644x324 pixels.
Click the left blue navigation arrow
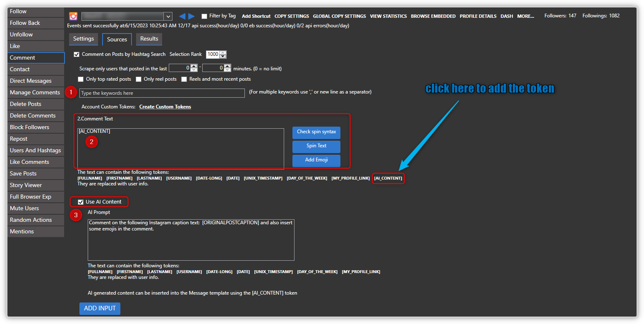182,16
